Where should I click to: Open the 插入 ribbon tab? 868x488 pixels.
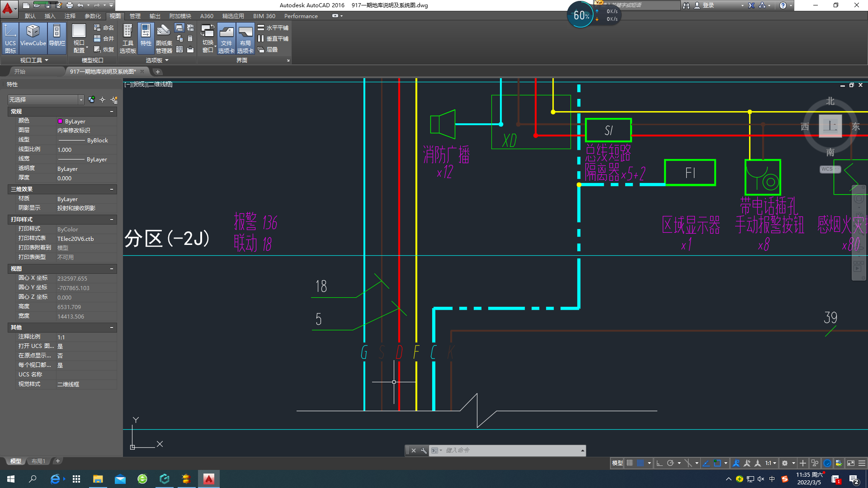[x=50, y=16]
